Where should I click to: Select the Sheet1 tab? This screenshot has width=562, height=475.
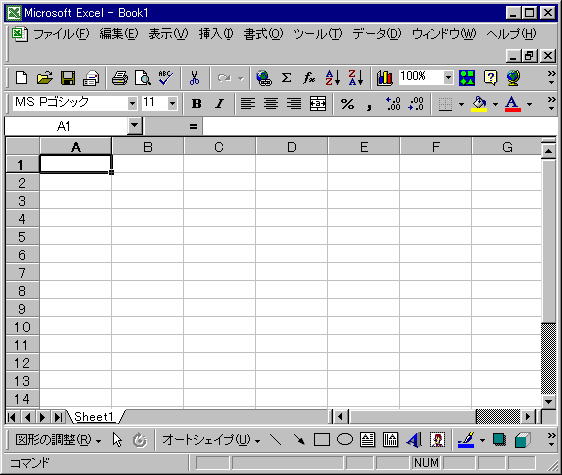(x=94, y=417)
